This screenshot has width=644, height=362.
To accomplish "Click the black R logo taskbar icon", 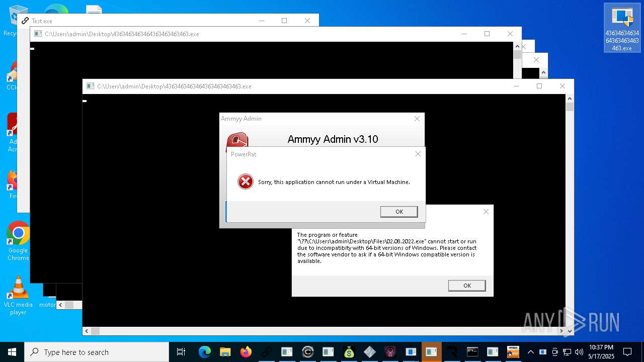I will coord(452,352).
